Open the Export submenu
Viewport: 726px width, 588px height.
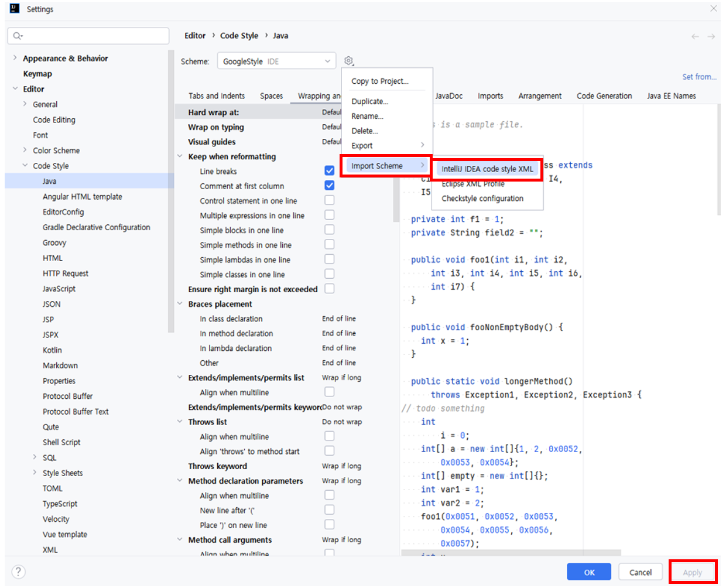coord(387,145)
